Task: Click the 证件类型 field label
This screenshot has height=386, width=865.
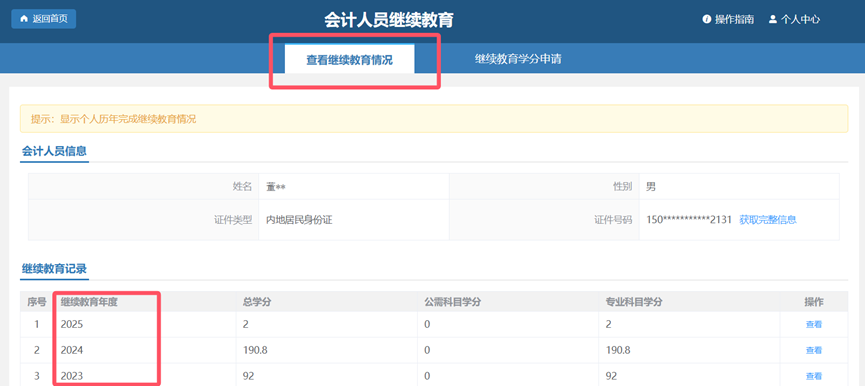Action: (233, 219)
